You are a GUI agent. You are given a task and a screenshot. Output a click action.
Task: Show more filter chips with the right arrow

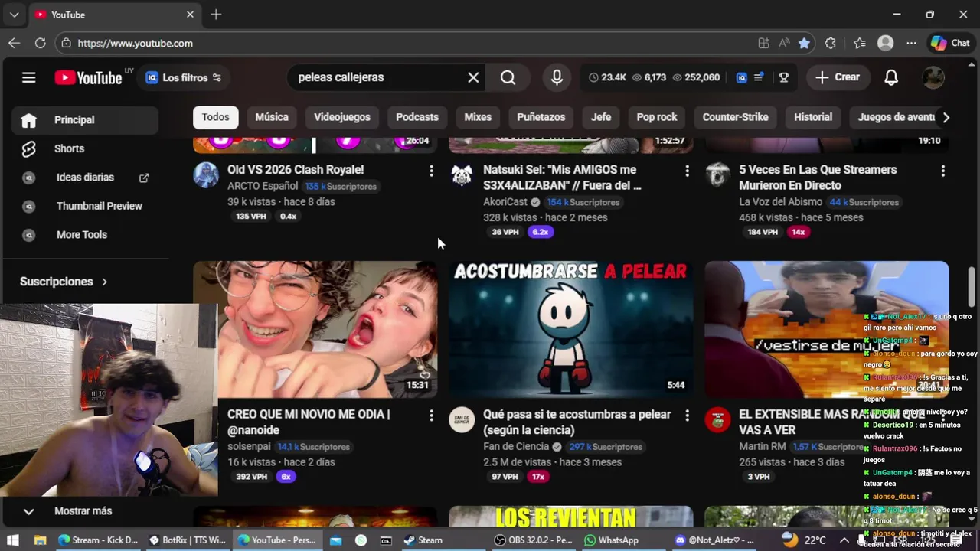[x=946, y=117]
